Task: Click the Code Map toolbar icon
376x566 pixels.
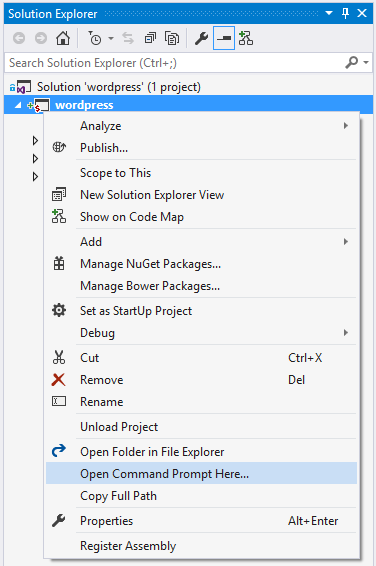Action: 246,38
